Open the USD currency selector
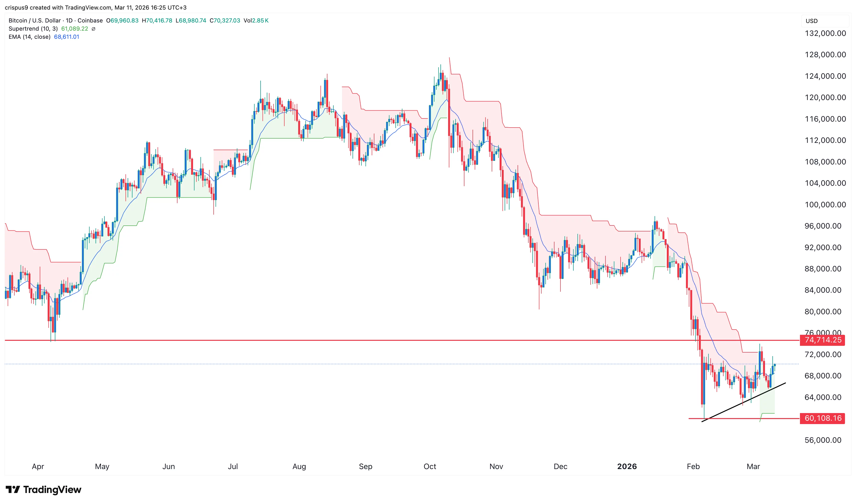The height and width of the screenshot is (504, 856). 811,21
